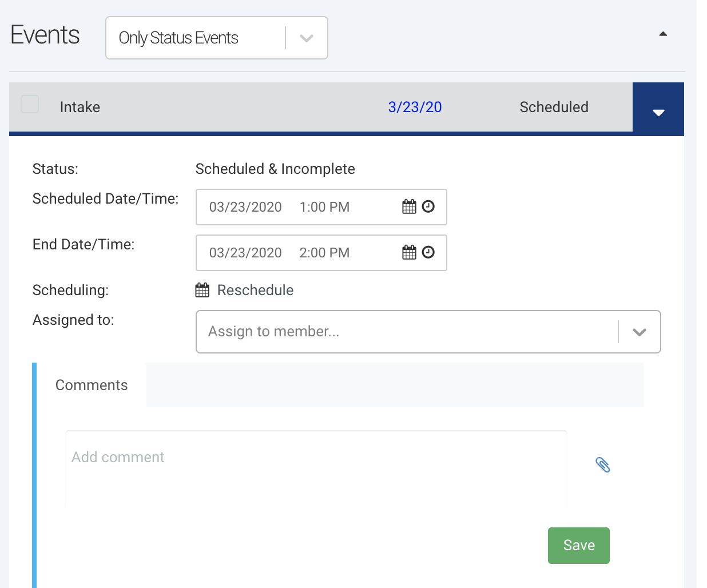Viewport: 707px width, 588px height.
Task: Open calendar picker for End Date/Time
Action: [409, 253]
